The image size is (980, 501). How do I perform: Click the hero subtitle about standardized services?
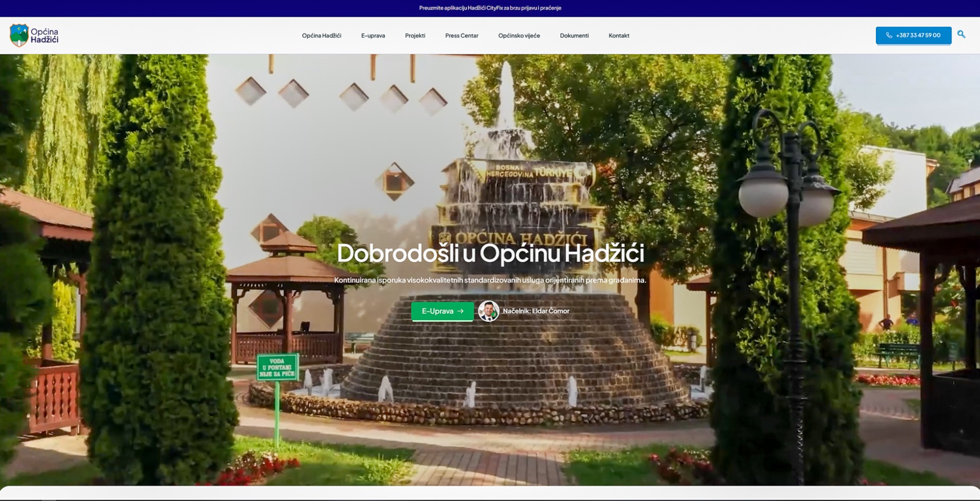pyautogui.click(x=490, y=280)
